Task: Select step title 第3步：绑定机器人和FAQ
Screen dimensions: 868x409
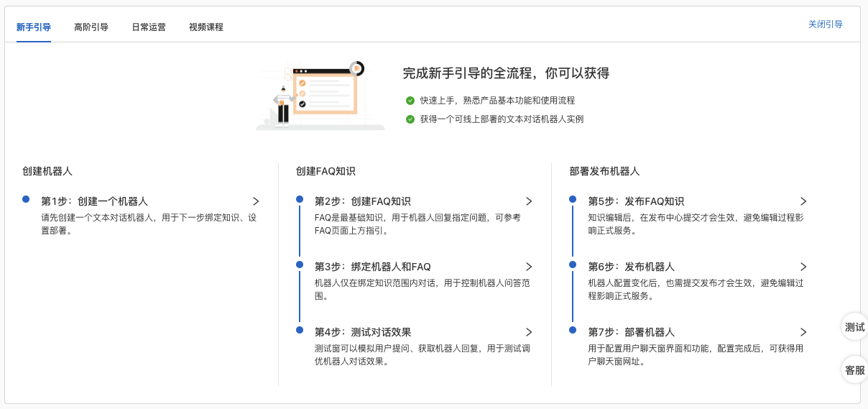Action: [373, 267]
